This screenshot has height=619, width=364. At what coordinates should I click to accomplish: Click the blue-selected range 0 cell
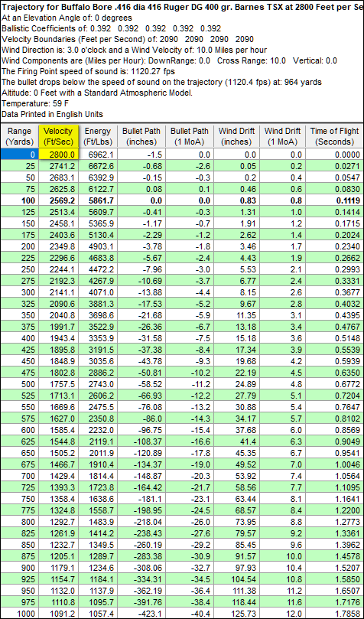click(19, 155)
